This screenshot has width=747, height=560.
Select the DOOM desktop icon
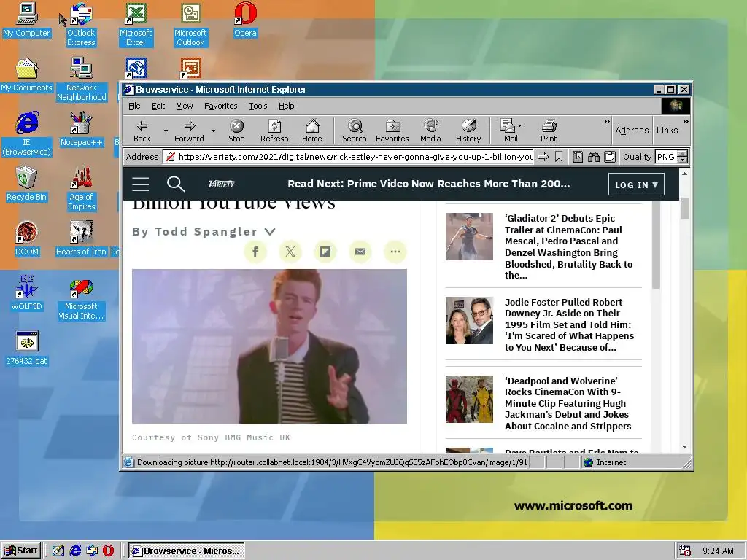27,239
